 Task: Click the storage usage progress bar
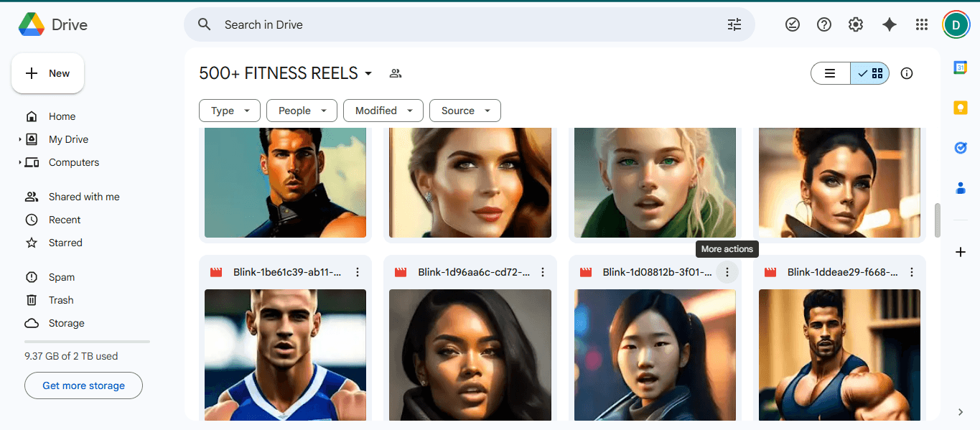pos(87,342)
